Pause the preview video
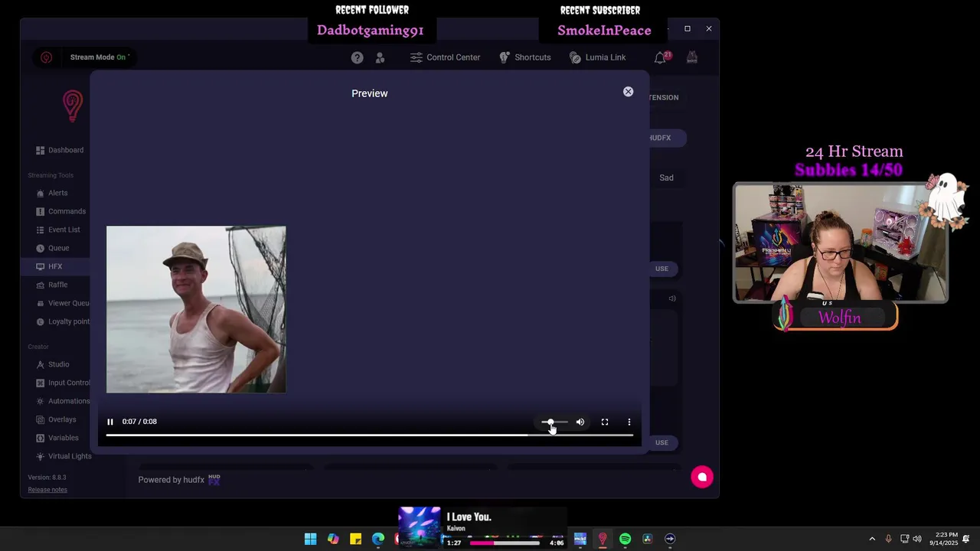980x551 pixels. [x=110, y=422]
